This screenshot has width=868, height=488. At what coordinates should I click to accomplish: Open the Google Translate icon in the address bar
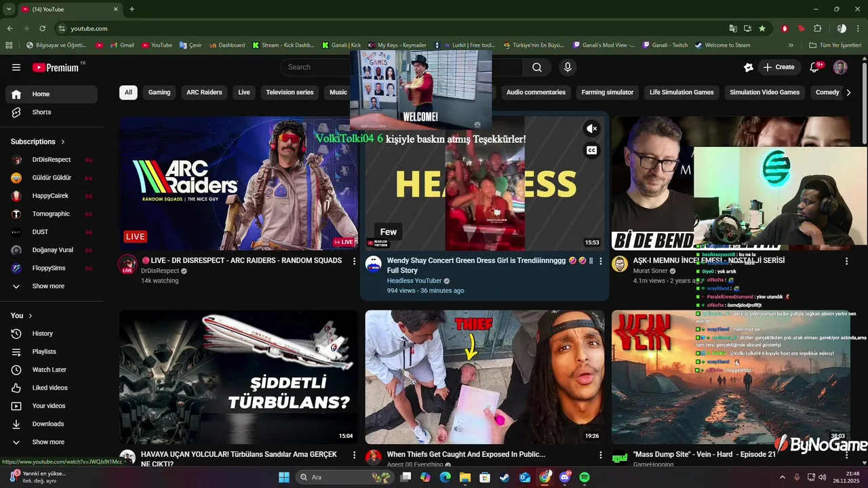point(733,28)
